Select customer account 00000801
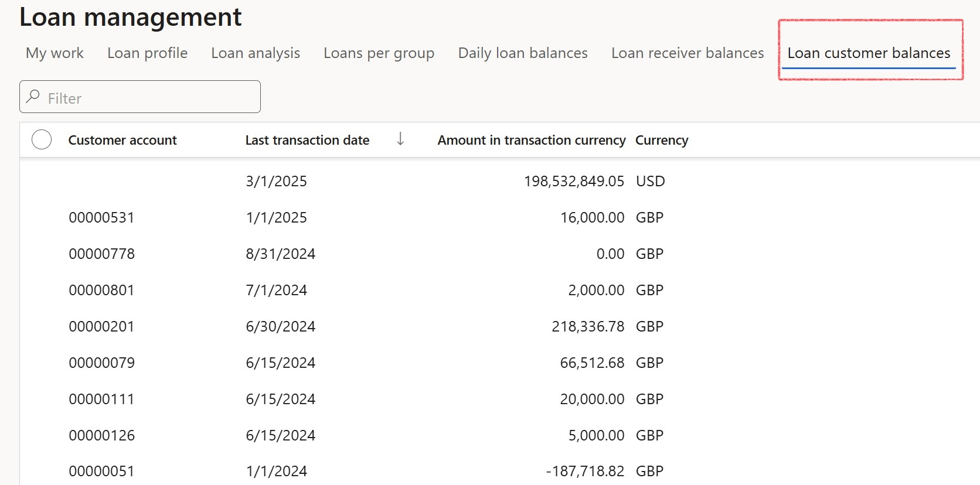The width and height of the screenshot is (980, 485). click(101, 290)
